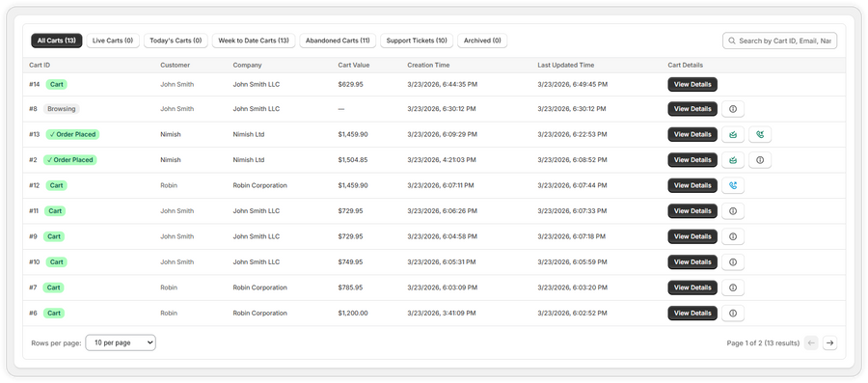View Details for cart #11
This screenshot has height=383, width=868.
692,211
